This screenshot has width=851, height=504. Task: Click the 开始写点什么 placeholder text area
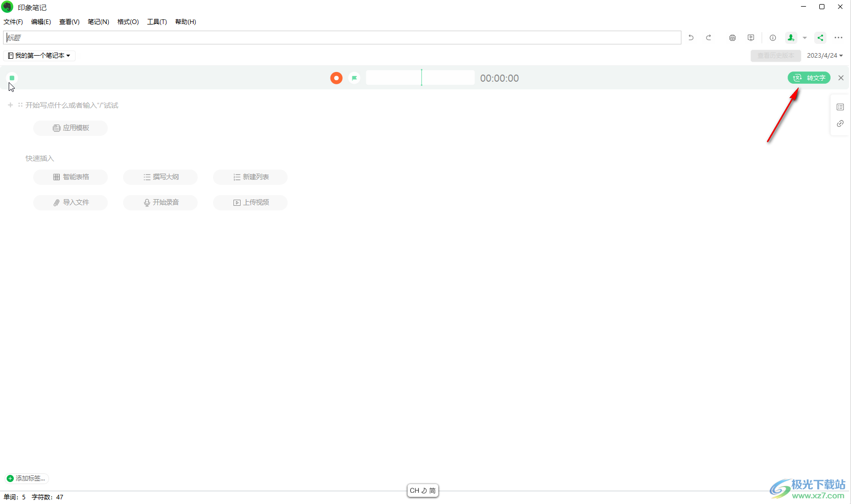[x=72, y=105]
